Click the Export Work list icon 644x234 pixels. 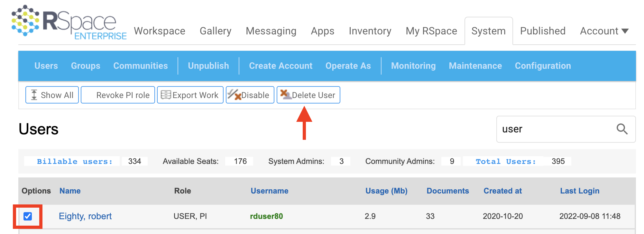(x=166, y=95)
